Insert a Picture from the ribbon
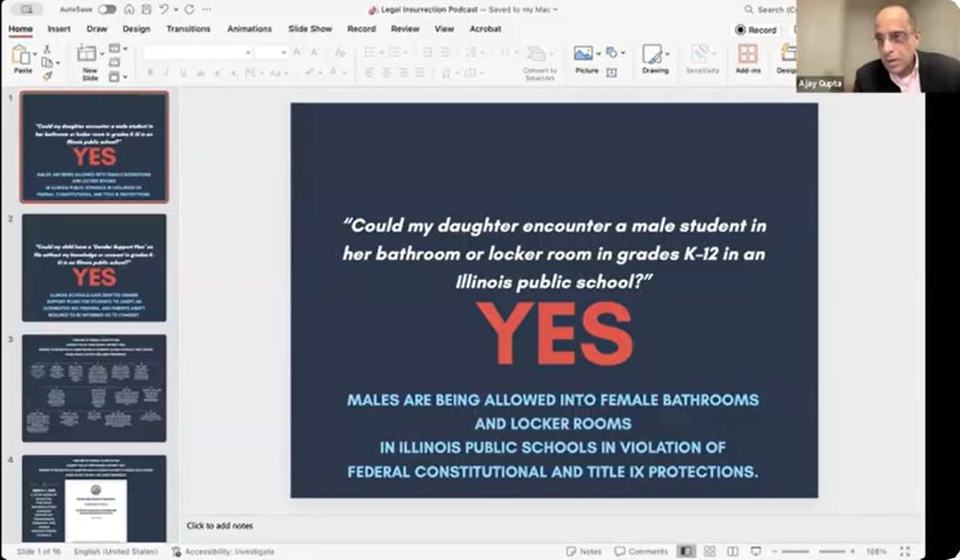The image size is (960, 560). tap(585, 54)
